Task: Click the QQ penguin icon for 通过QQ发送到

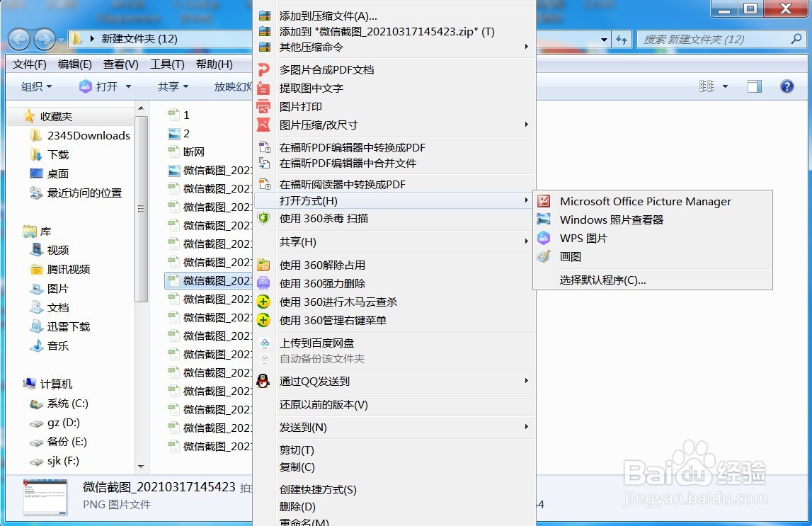Action: click(x=263, y=381)
